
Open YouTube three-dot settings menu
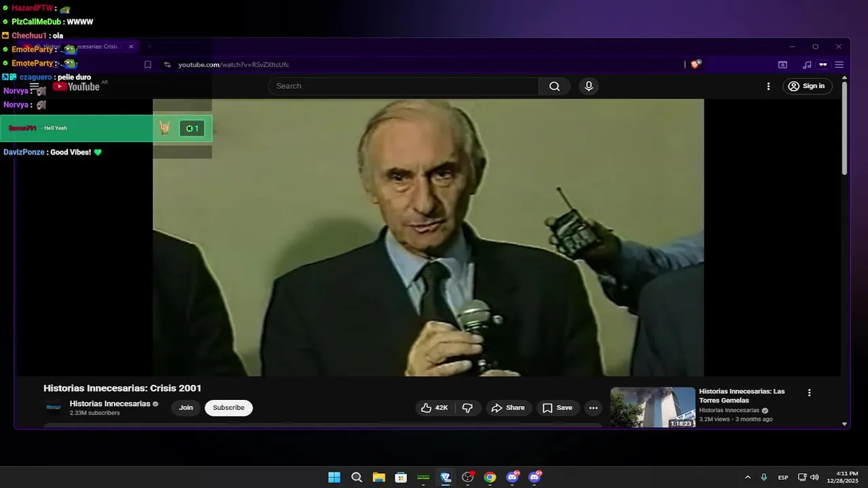point(768,86)
